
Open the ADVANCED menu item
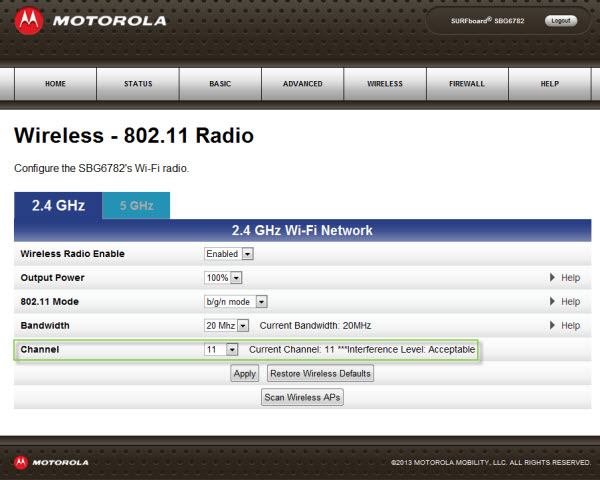(x=302, y=84)
